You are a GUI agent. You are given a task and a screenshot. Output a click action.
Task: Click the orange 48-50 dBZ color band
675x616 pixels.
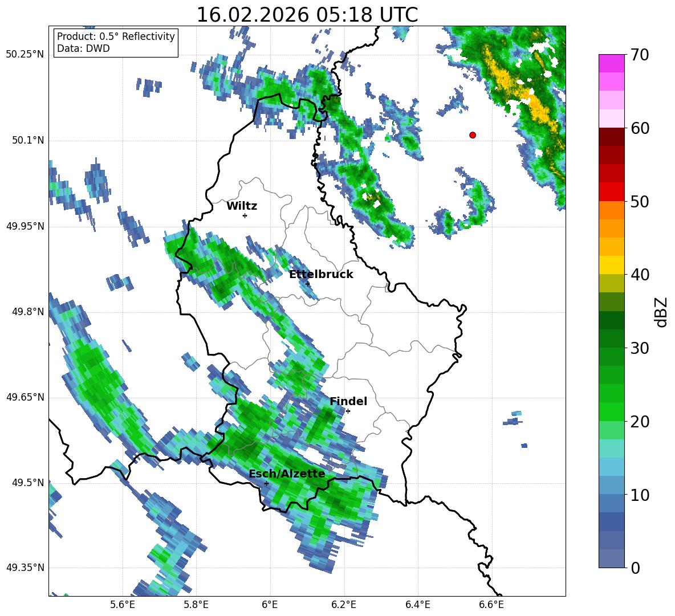(x=611, y=210)
